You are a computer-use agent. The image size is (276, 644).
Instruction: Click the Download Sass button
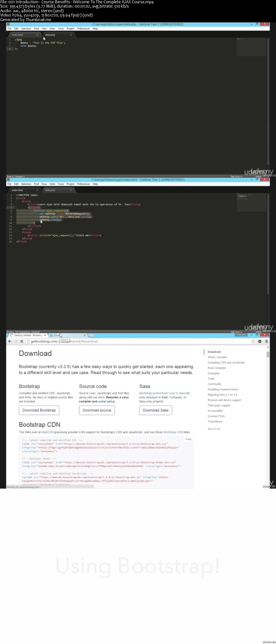[156, 410]
